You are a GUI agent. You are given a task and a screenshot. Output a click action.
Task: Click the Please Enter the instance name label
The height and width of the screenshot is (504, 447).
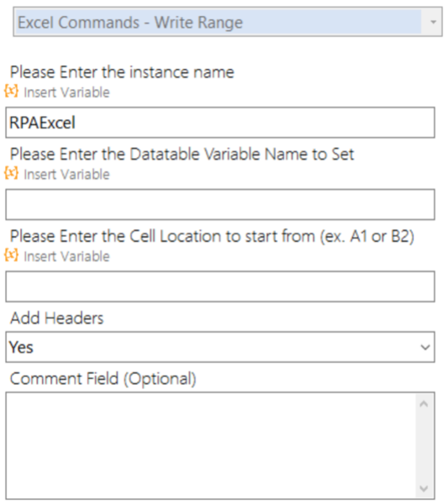pyautogui.click(x=122, y=71)
